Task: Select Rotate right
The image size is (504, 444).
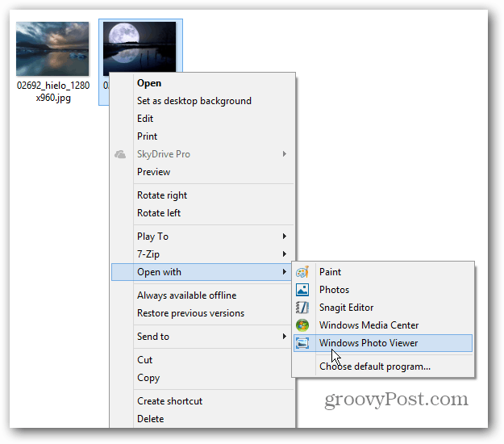Action: 202,195
